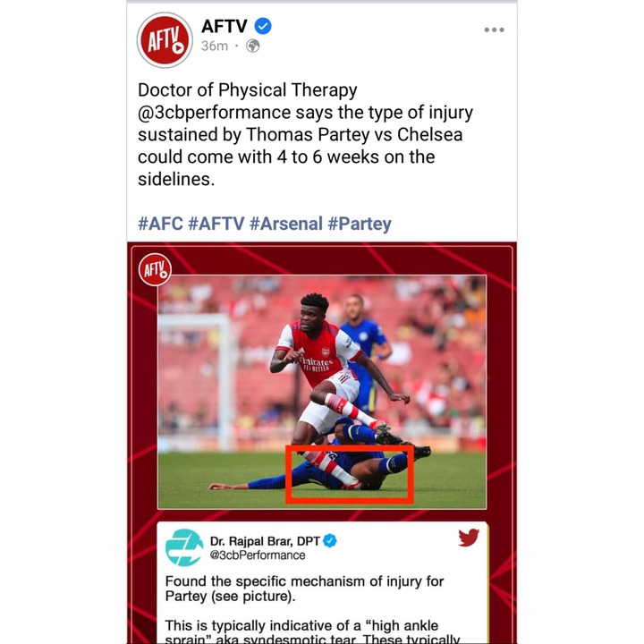Open the AFTV page name
644x644 pixels.
(x=225, y=26)
